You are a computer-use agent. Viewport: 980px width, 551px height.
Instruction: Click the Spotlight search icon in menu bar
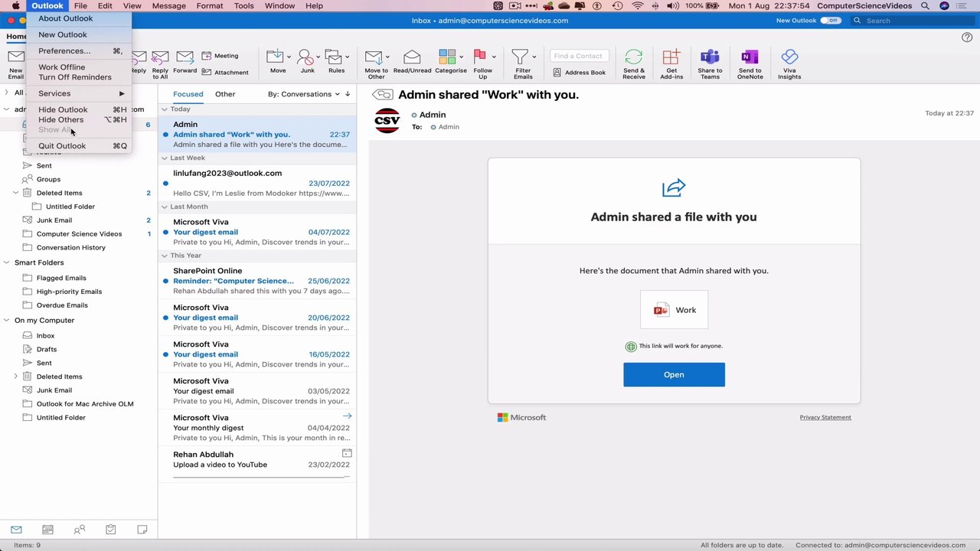[925, 5]
